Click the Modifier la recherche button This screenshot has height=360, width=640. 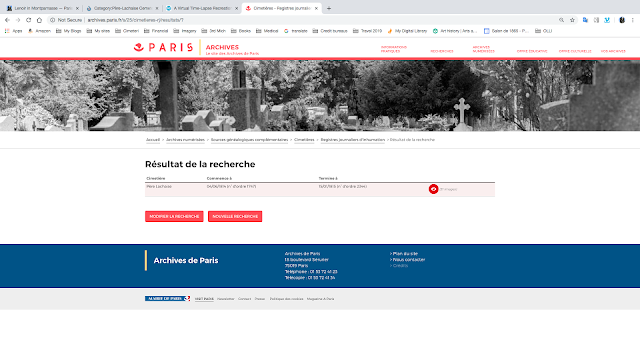pos(174,216)
